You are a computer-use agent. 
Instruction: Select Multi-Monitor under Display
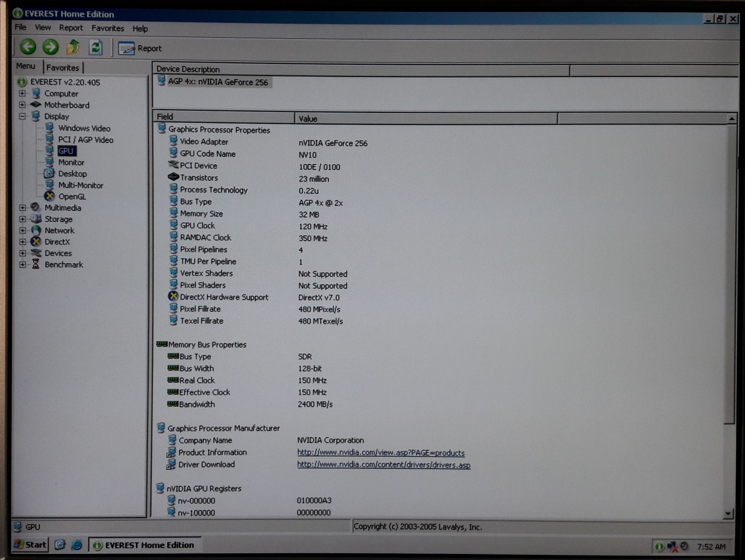coord(80,185)
